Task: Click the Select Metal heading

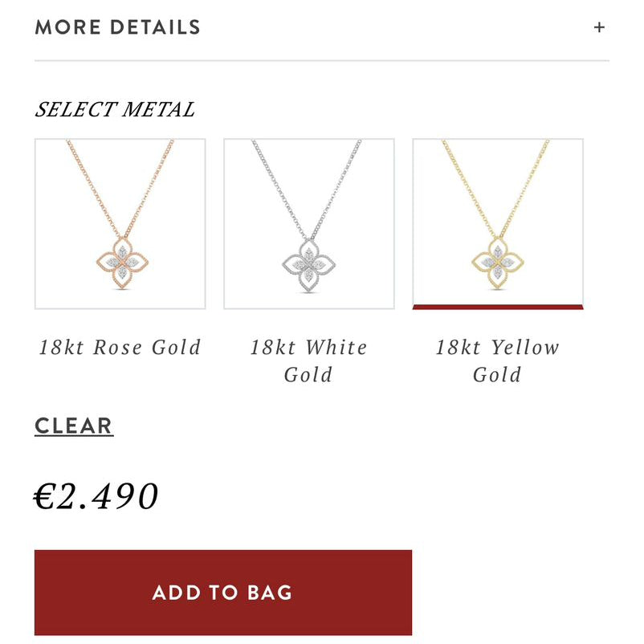Action: [x=115, y=109]
